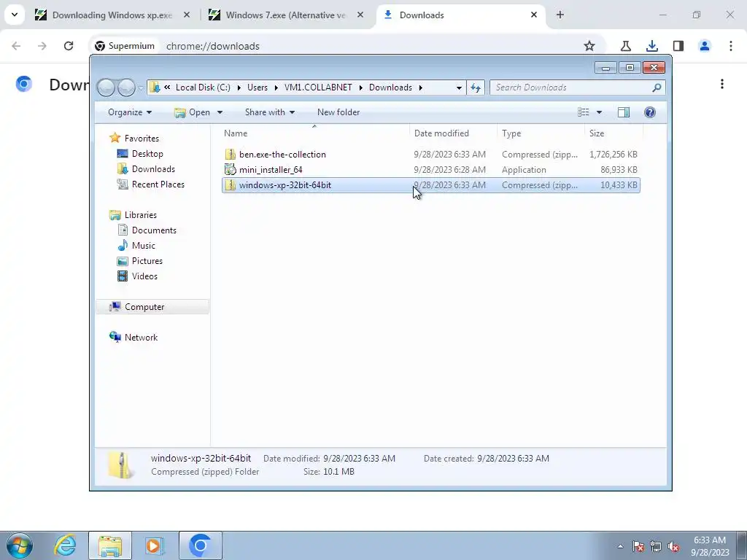Open Explorer help button
The image size is (747, 560).
[650, 112]
